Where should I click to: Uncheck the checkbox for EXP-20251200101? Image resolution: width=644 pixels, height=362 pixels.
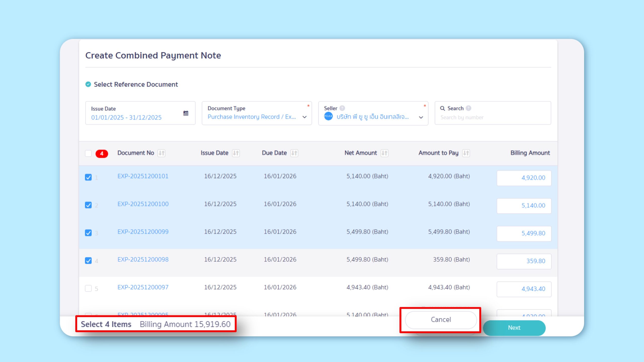tap(88, 177)
